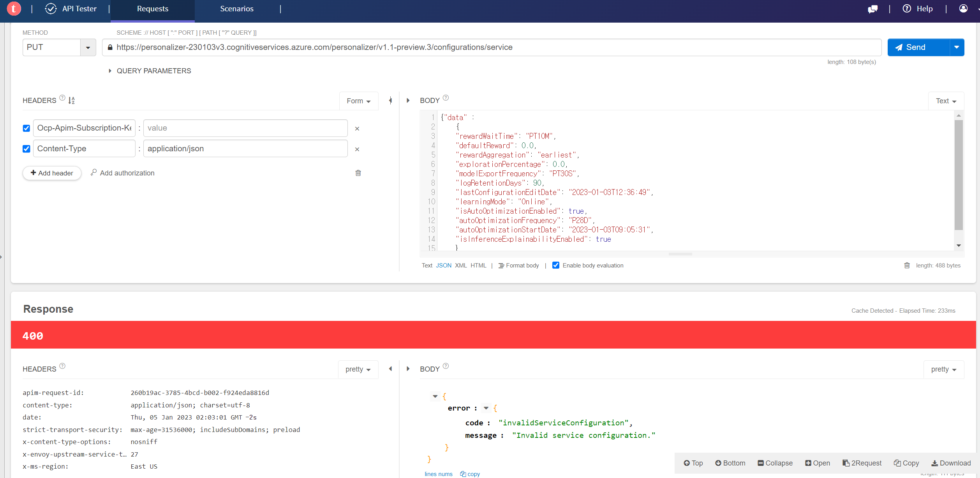Open the chat feedback icon
Screen dimensions: 980x478
(872, 9)
